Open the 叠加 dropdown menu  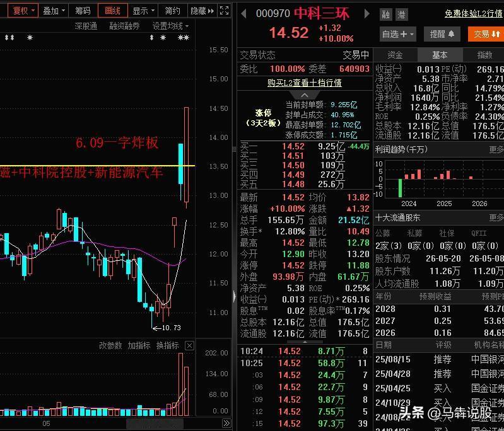tap(54, 11)
